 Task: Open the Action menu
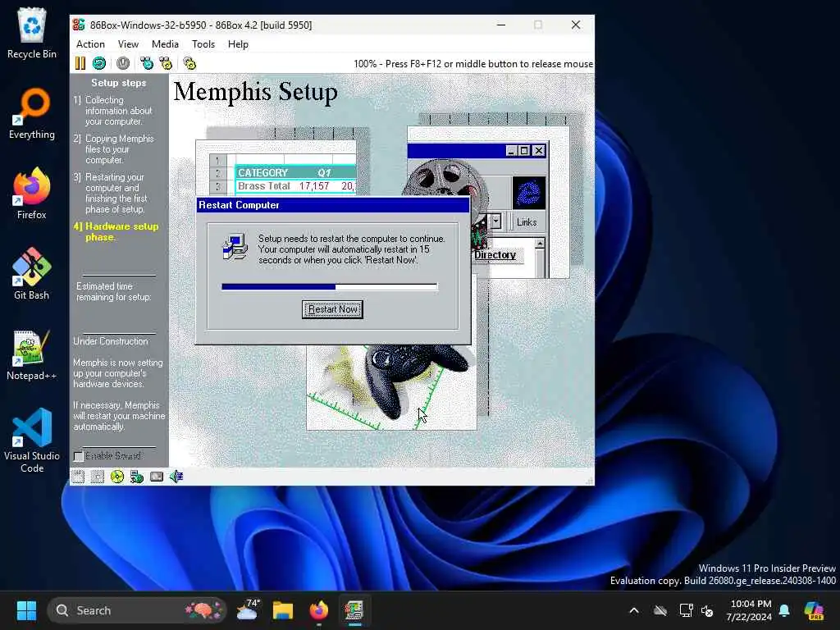90,44
